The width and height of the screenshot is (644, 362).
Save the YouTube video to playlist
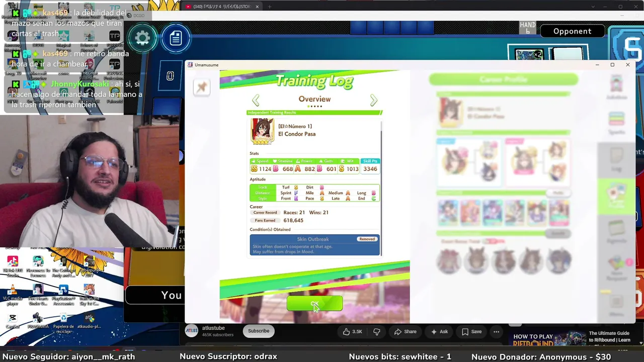pyautogui.click(x=472, y=331)
